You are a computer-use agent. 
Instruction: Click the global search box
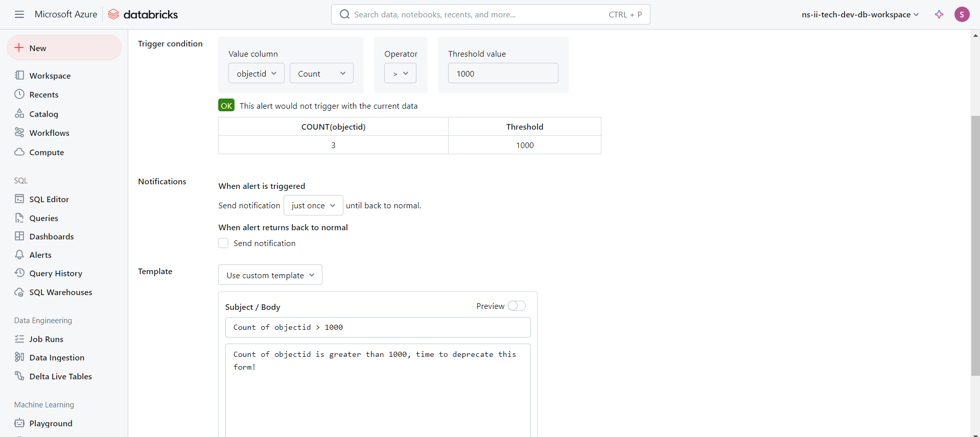click(x=491, y=14)
